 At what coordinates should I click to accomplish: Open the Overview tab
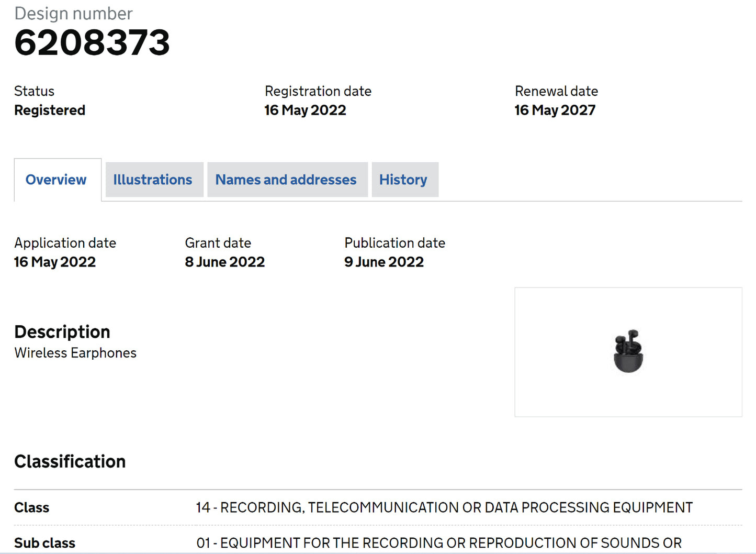point(56,180)
